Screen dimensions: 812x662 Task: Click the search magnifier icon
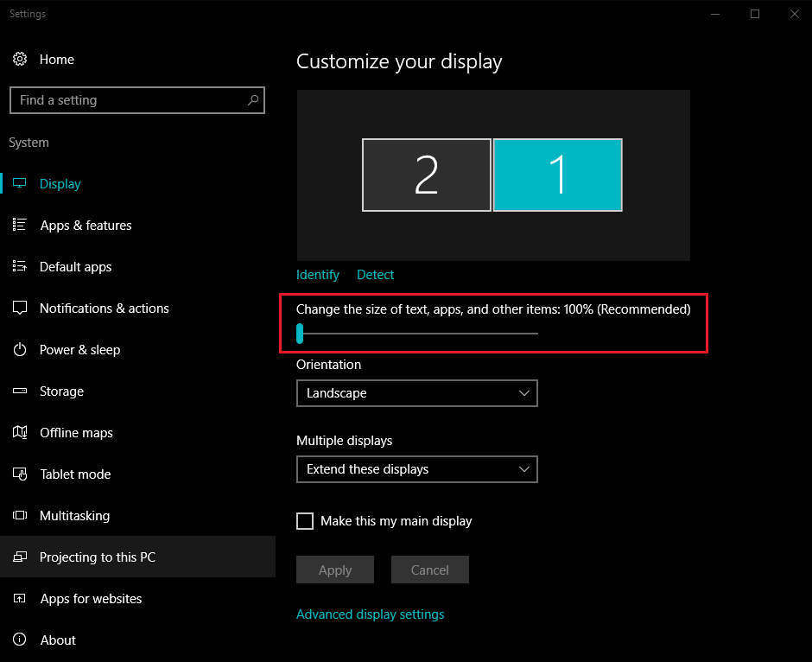(x=253, y=100)
